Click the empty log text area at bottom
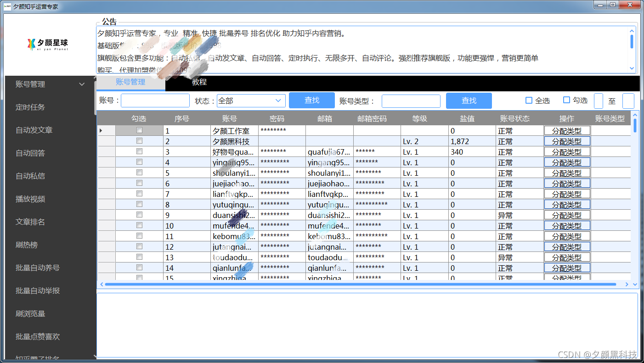Viewport: 644px width, 363px height. 367,326
